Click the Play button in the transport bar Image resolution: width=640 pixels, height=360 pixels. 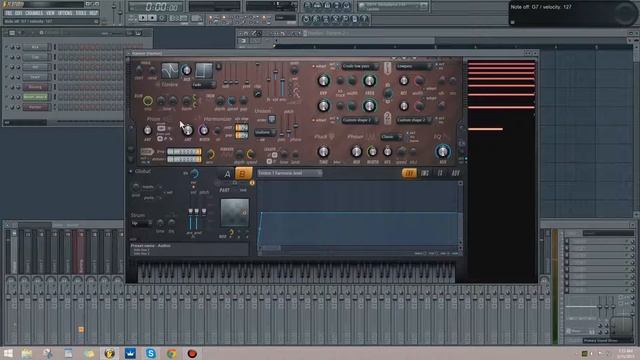(142, 18)
